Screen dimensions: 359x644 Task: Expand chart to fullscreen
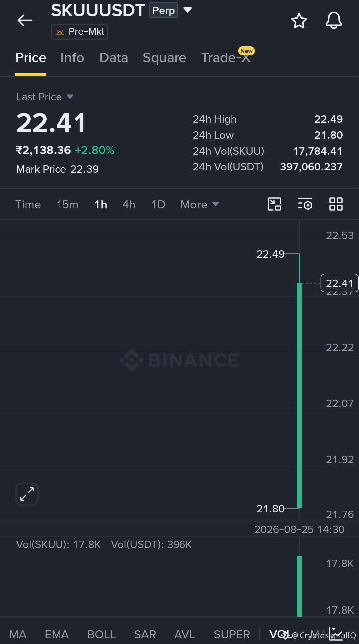coord(27,494)
